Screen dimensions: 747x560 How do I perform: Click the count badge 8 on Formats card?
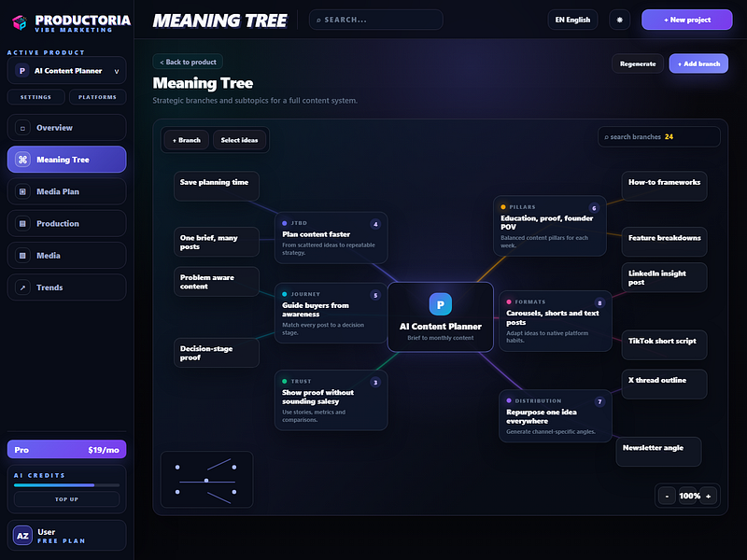pos(599,302)
